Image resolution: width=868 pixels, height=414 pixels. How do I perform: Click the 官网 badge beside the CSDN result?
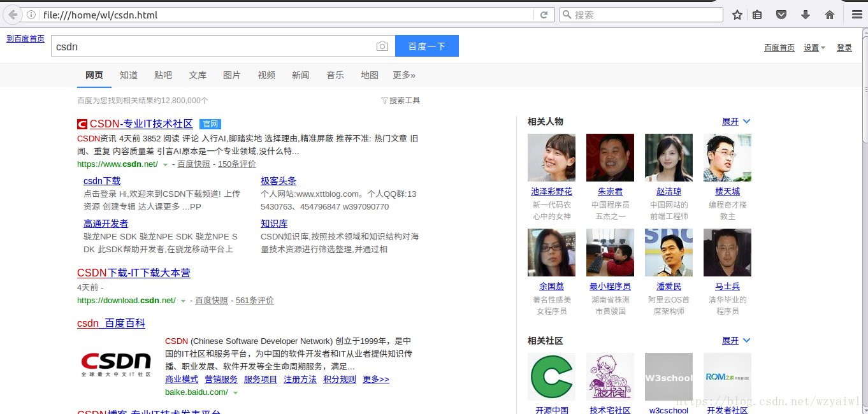tap(210, 124)
